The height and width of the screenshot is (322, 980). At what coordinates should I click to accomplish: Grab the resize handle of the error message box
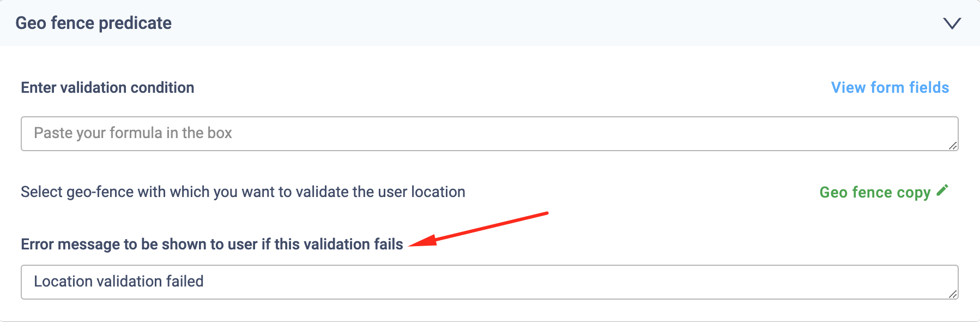pyautogui.click(x=953, y=294)
